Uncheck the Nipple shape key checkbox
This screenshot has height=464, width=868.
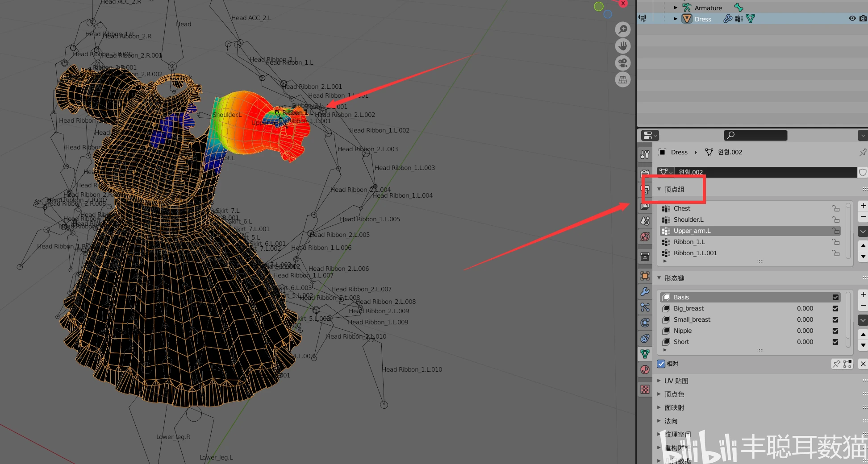pyautogui.click(x=835, y=331)
